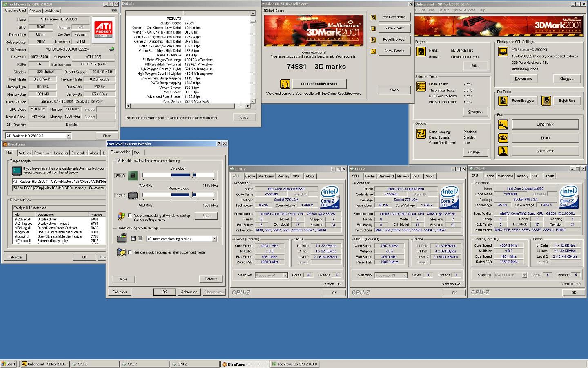Screen dimensions: 588x368
Task: Click TechPowerUp GPU-Z taskbar button
Action: coord(295,364)
